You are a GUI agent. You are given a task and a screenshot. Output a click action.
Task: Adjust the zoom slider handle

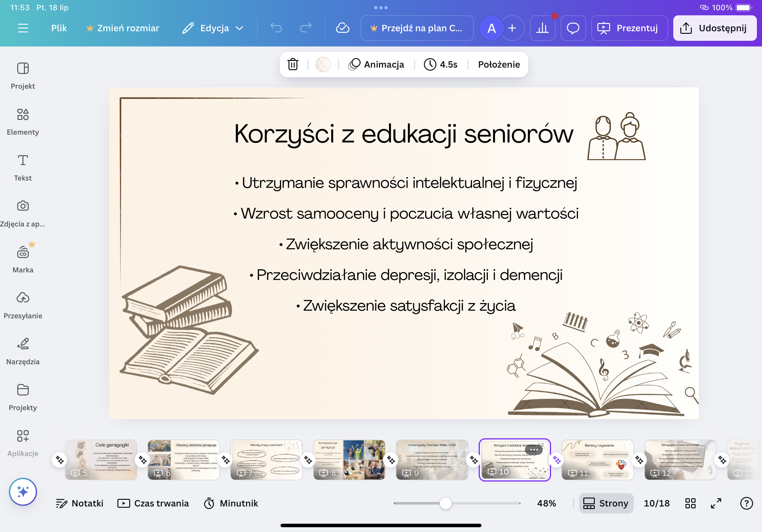pyautogui.click(x=445, y=503)
